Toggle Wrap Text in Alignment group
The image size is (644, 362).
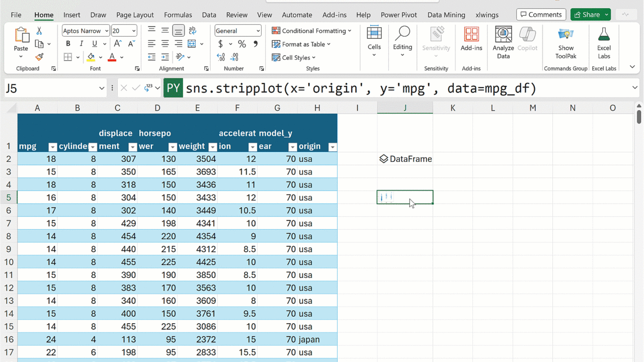click(x=192, y=31)
